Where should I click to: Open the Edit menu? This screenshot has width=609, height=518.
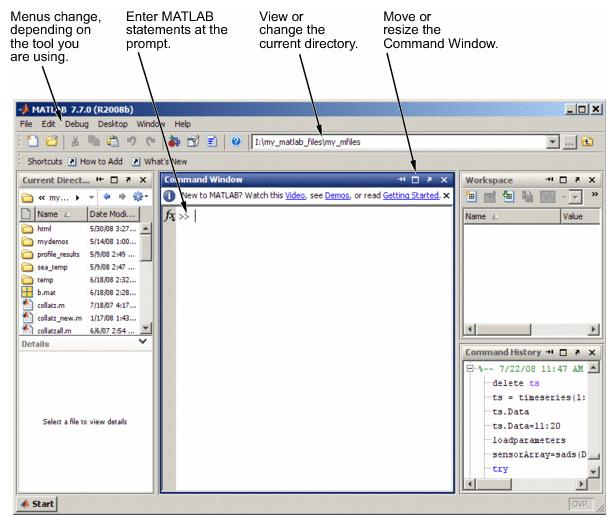pyautogui.click(x=49, y=124)
